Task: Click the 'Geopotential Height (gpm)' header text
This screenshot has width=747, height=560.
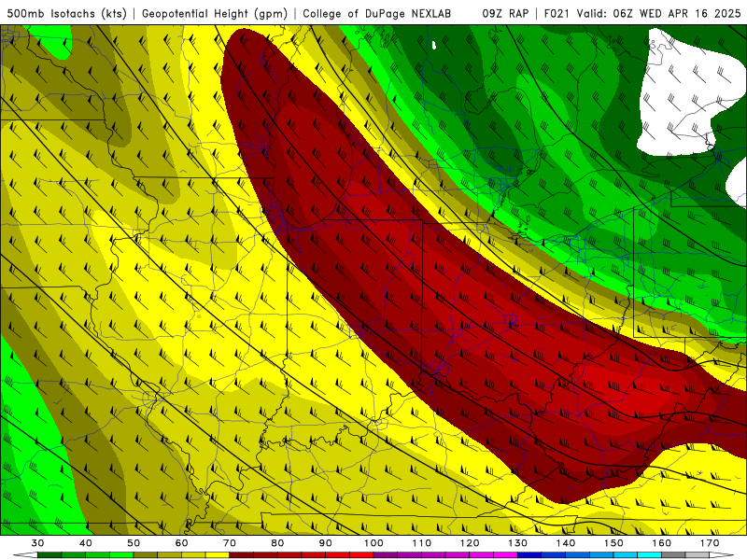Action: click(215, 13)
